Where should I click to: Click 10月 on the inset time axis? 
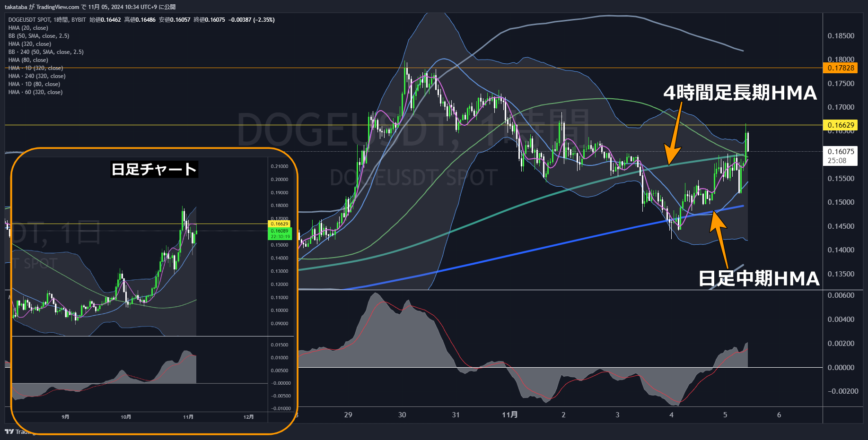tap(126, 417)
